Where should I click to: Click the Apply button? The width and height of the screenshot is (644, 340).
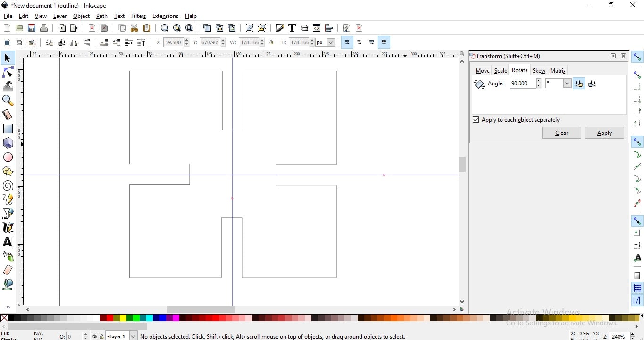604,133
